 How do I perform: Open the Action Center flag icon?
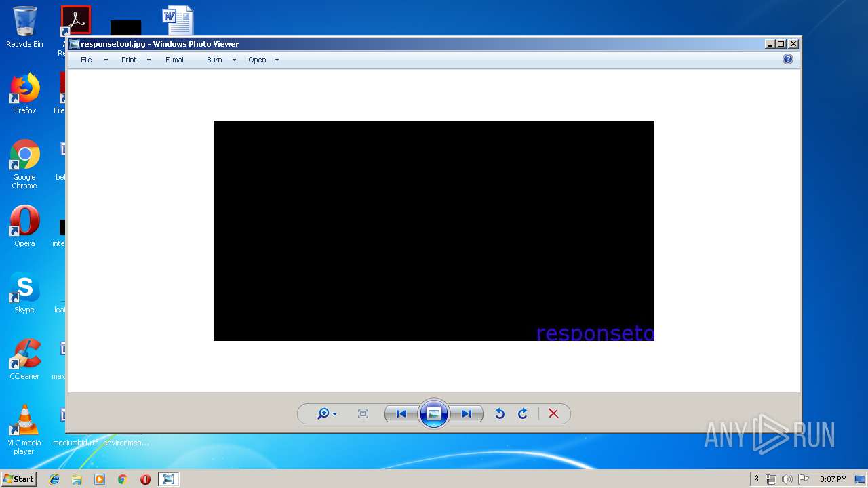(804, 479)
